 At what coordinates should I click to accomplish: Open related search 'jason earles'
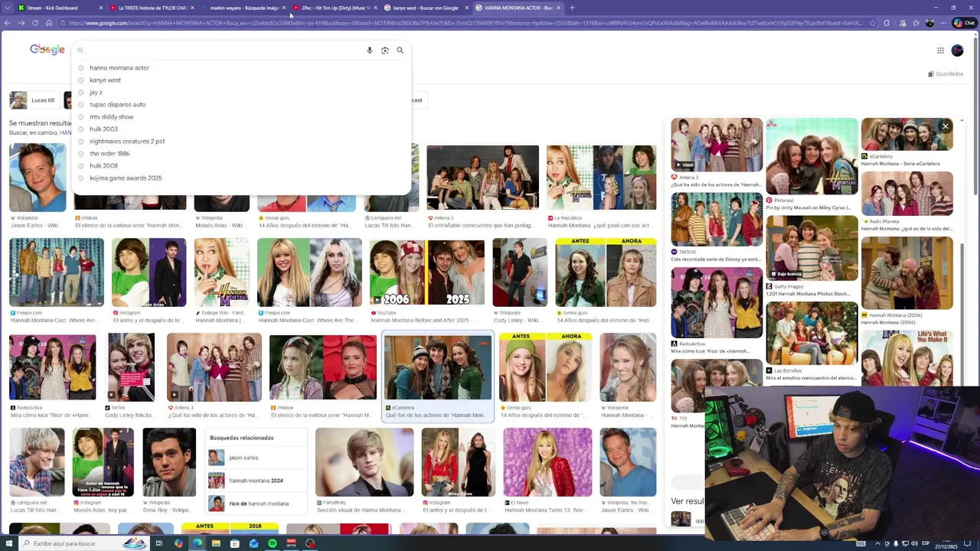tap(258, 458)
